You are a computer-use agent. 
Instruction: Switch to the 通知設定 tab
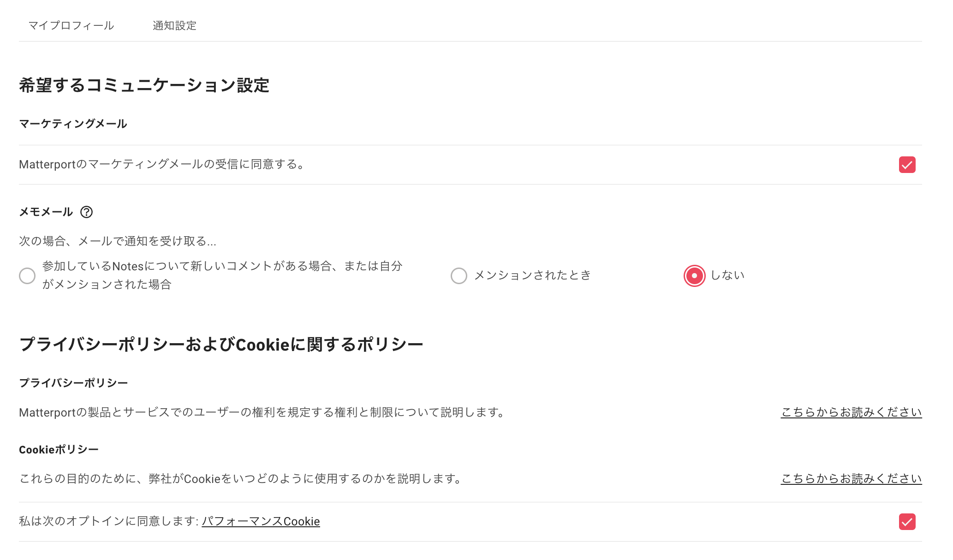[174, 25]
